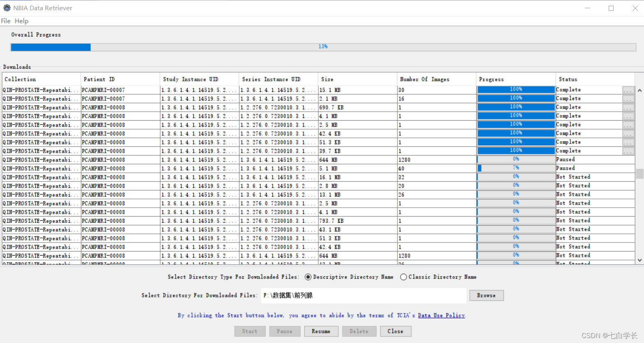Screen dimensions: 644x343
Task: Select the '13.1 MB' size cell
Action: (358, 195)
